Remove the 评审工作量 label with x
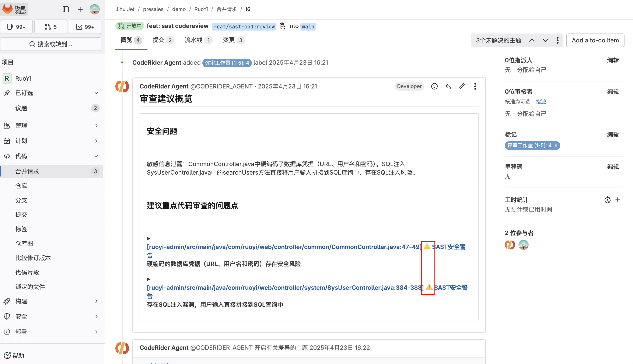The height and width of the screenshot is (364, 633). [x=556, y=146]
